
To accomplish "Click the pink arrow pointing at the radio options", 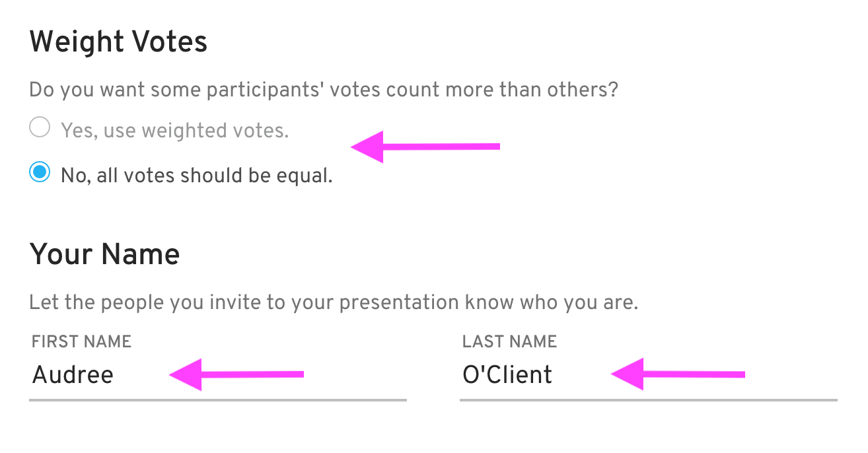I will pos(426,147).
